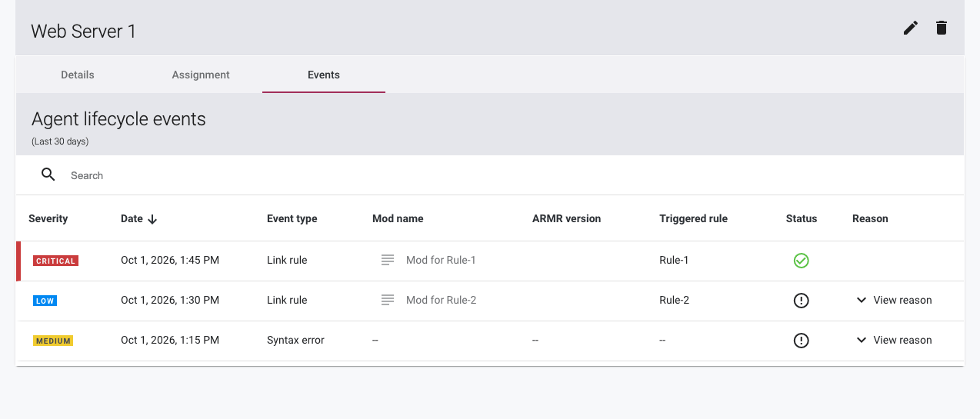This screenshot has width=980, height=419.
Task: Click the Rule-2 triggered rule cell
Action: click(674, 300)
